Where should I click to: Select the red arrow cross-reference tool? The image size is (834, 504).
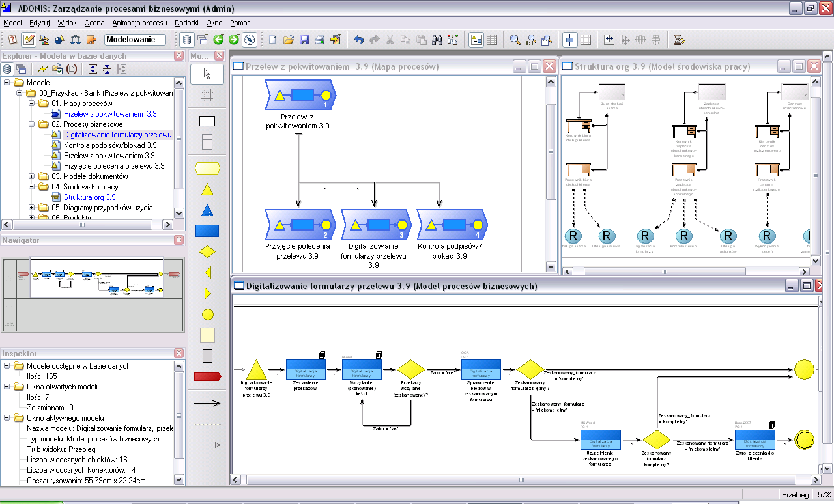[x=207, y=376]
